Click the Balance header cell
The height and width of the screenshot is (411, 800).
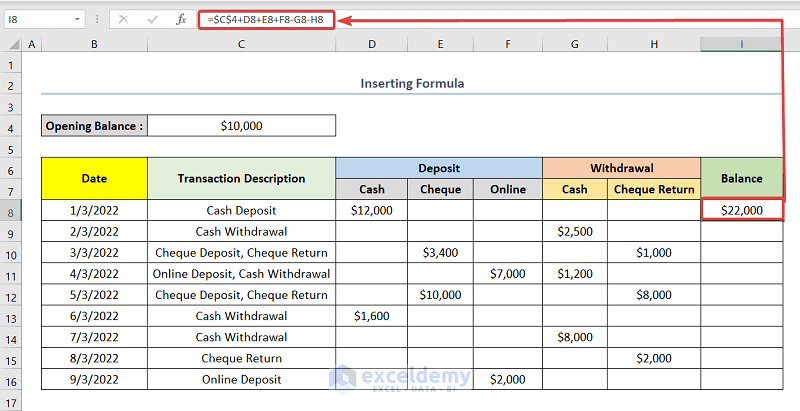point(741,178)
